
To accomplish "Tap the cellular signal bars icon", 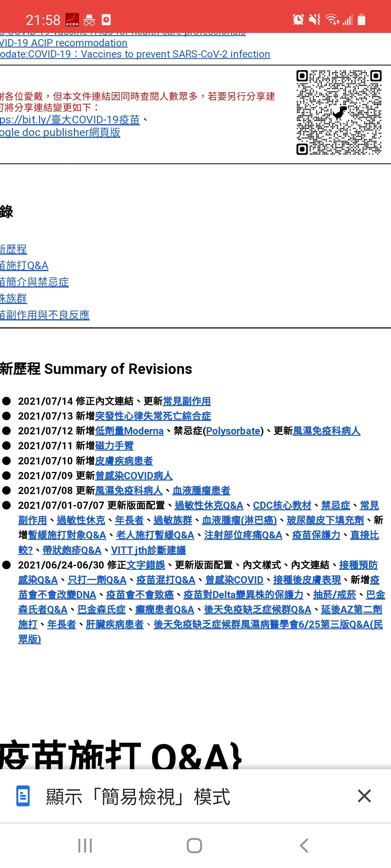I will tap(348, 20).
